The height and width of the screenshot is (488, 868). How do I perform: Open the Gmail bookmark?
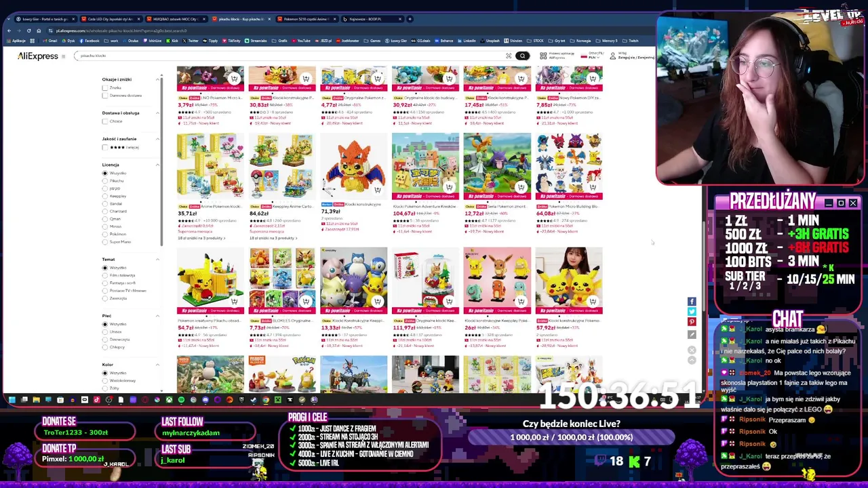point(51,41)
